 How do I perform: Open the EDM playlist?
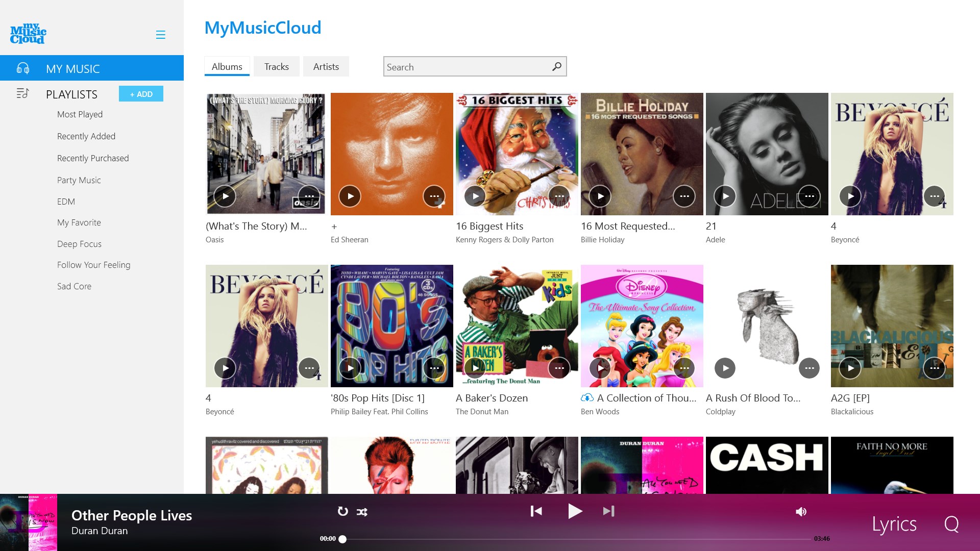coord(66,202)
